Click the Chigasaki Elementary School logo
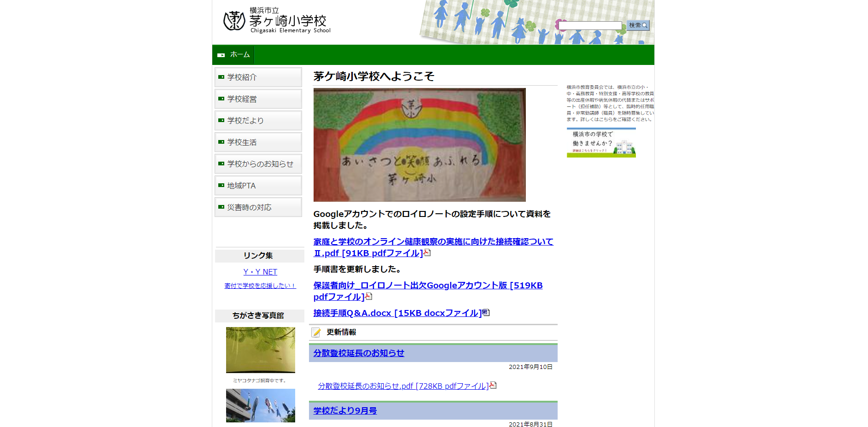868x427 pixels. pos(277,21)
